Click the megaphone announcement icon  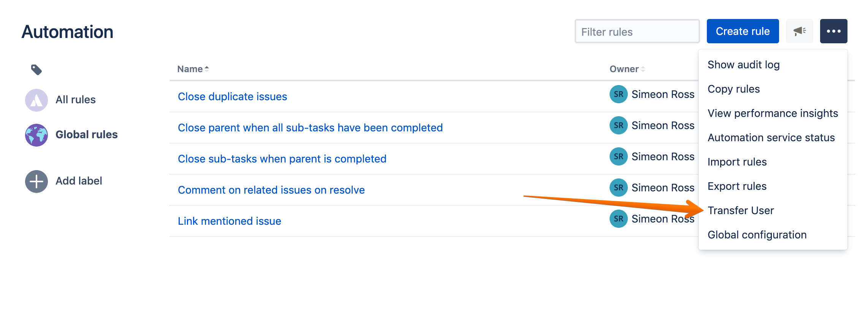[x=799, y=31]
